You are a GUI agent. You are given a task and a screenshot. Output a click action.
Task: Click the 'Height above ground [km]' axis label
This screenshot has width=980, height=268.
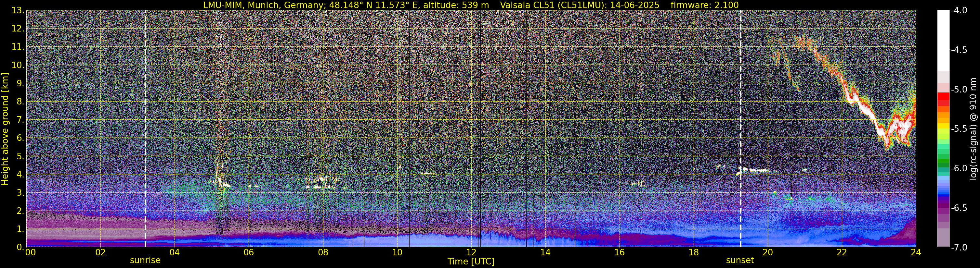(5, 129)
